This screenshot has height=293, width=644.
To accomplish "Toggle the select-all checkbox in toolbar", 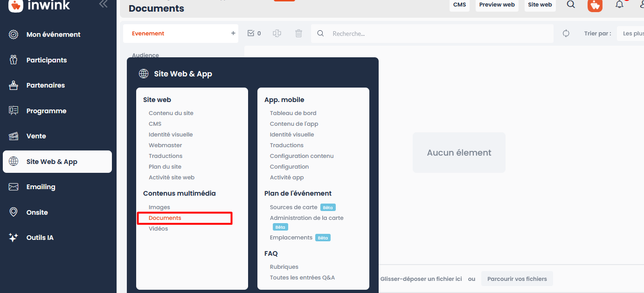I will (251, 34).
